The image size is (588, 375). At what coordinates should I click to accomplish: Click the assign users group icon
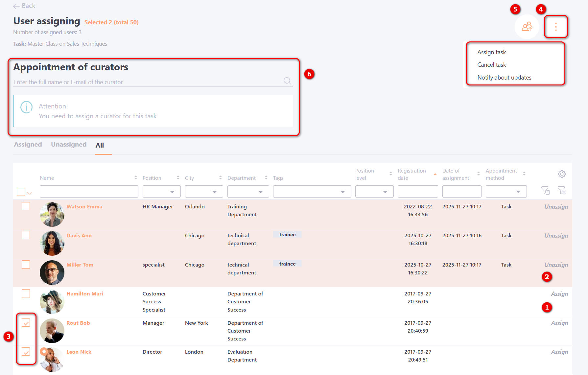click(x=527, y=27)
